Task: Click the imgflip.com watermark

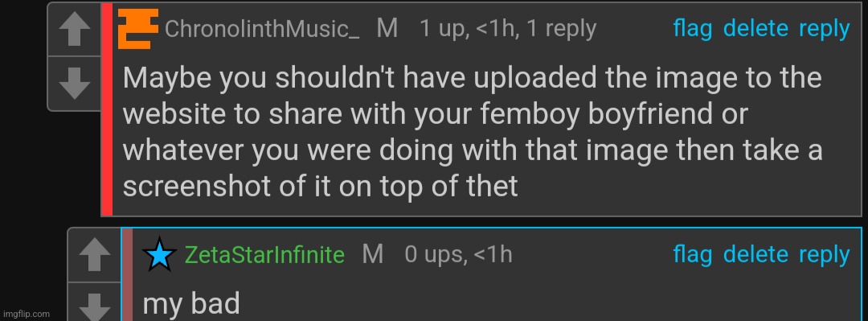Action: (26, 315)
